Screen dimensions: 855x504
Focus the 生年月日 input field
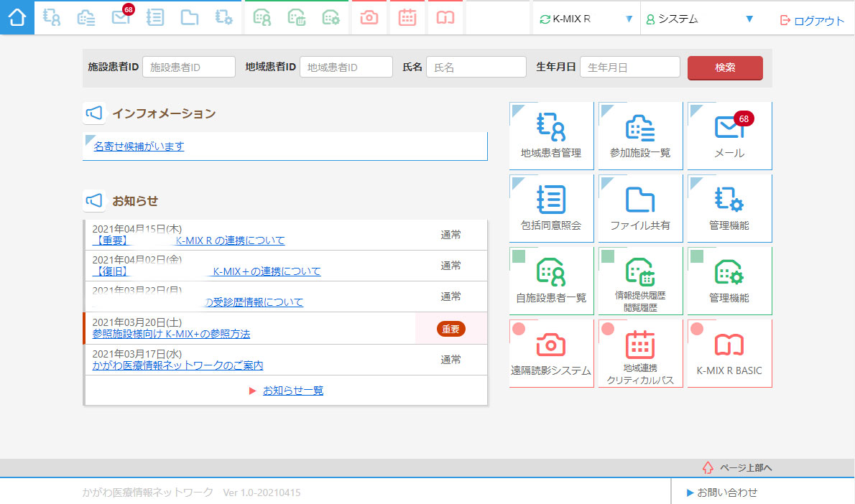point(629,67)
